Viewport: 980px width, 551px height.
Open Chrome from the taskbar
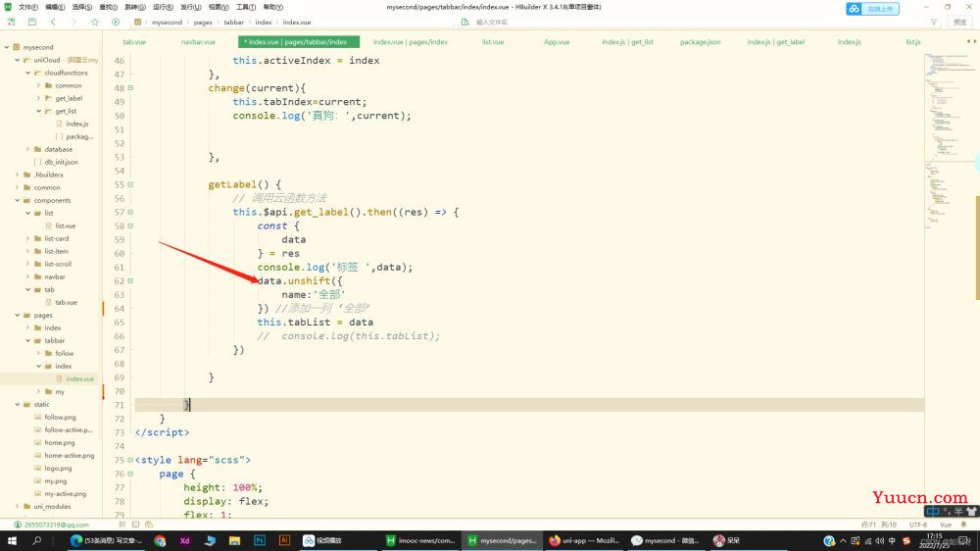click(160, 540)
